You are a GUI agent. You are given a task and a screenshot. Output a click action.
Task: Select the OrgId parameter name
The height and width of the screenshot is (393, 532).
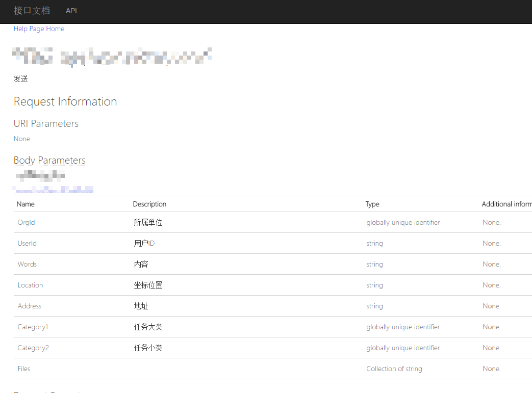pos(26,223)
